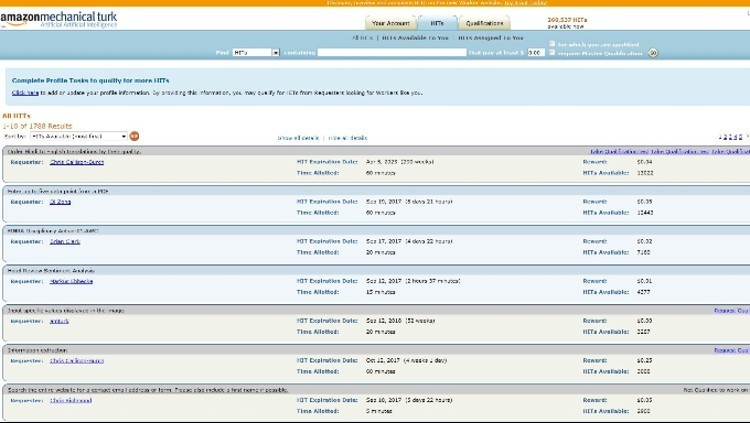Click the Amazon Mechanical Turk logo
750x423 pixels.
click(58, 20)
